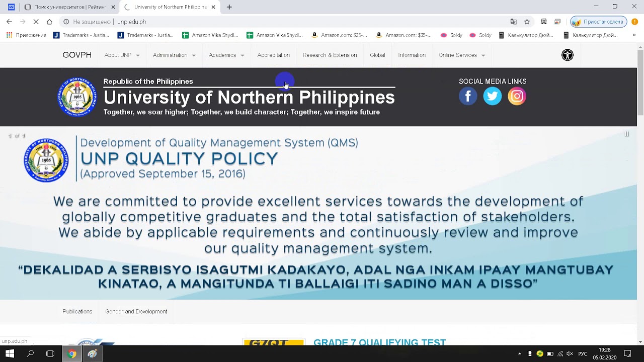The image size is (644, 362).
Task: Open Windows taskbar search
Action: pos(30,353)
